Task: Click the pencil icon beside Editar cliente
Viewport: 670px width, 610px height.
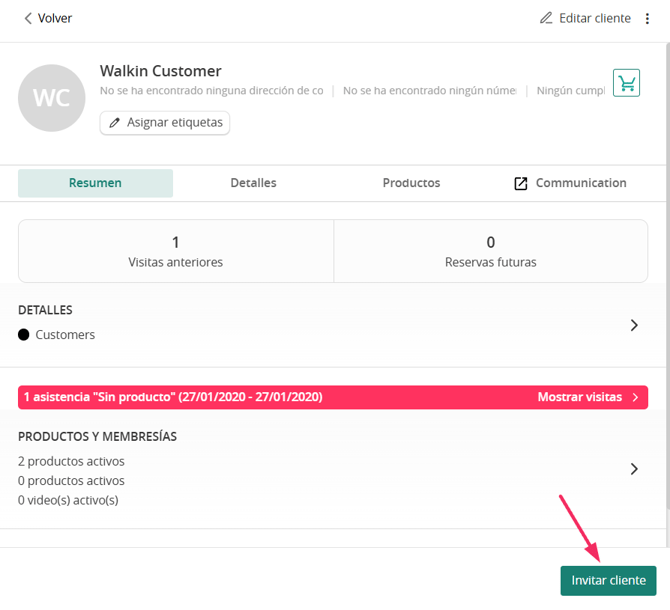Action: (546, 18)
